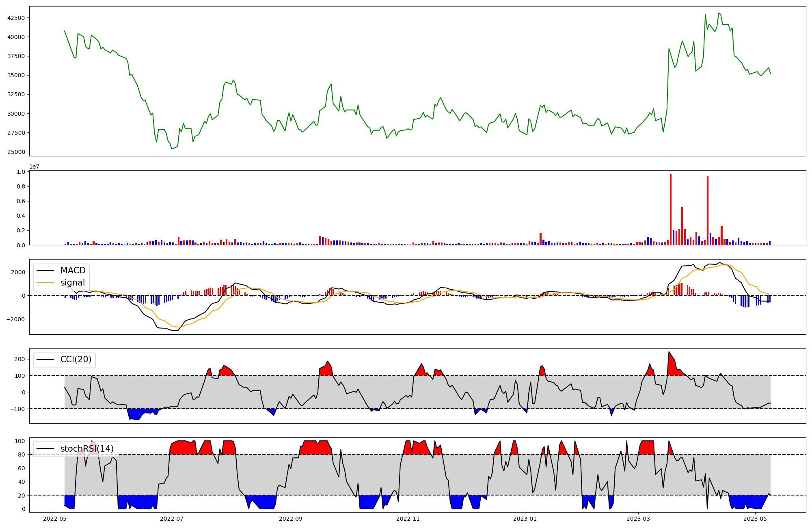
Task: Click the 2023-03 x-axis date label
Action: 638,519
